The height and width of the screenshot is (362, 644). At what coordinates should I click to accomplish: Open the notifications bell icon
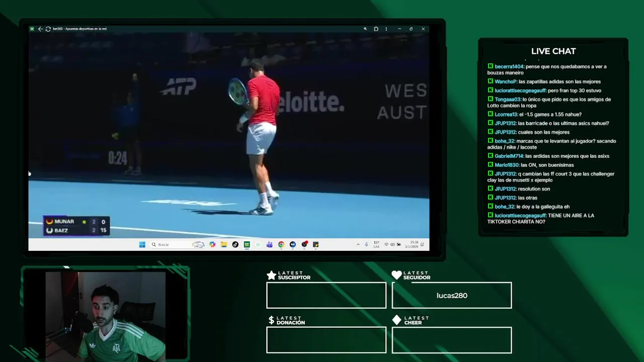coord(422,244)
